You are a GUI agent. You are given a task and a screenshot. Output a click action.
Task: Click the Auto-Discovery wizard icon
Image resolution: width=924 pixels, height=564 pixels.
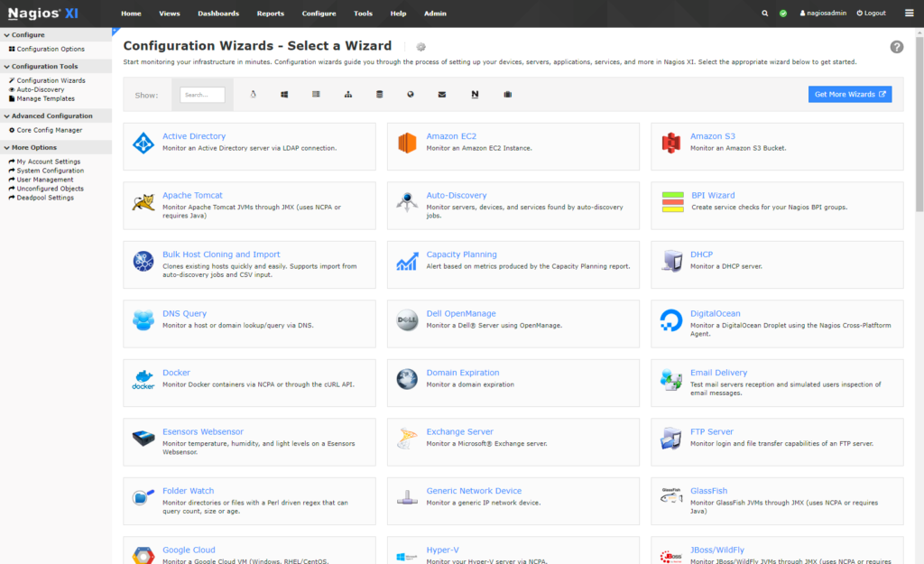click(407, 202)
